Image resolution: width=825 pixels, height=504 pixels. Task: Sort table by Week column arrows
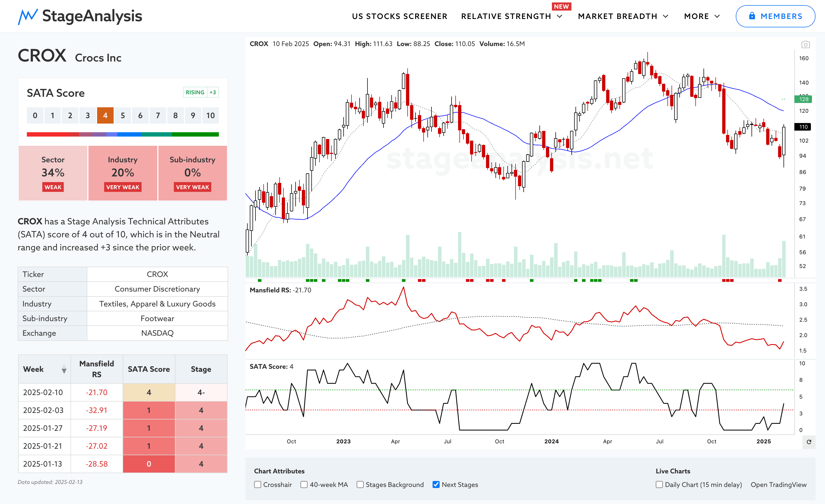pos(64,370)
